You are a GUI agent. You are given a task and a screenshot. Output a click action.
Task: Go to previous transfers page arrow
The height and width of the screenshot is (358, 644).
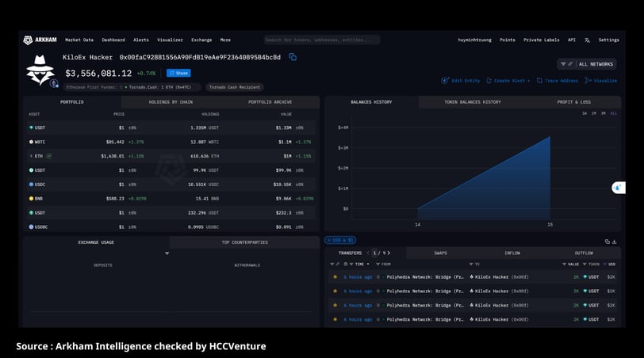(x=368, y=253)
